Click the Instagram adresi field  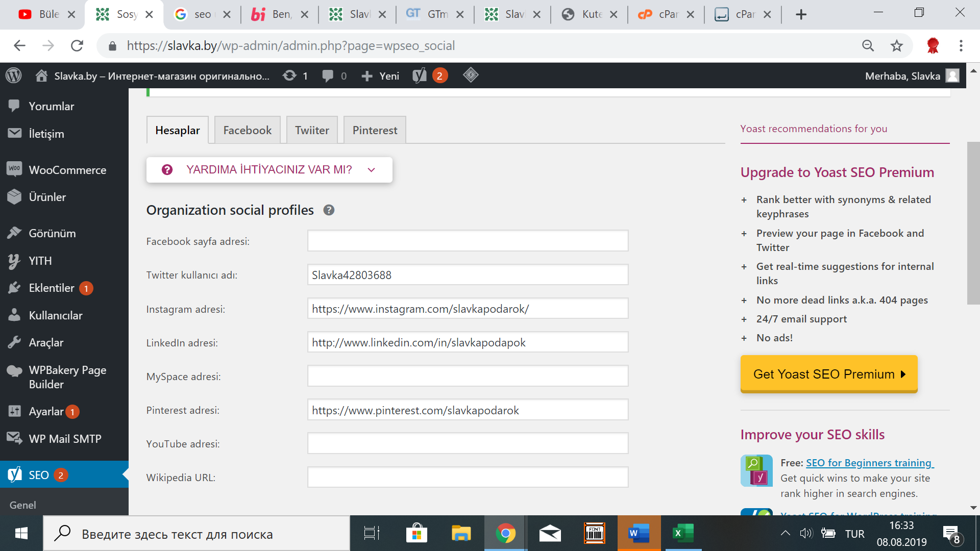click(468, 309)
